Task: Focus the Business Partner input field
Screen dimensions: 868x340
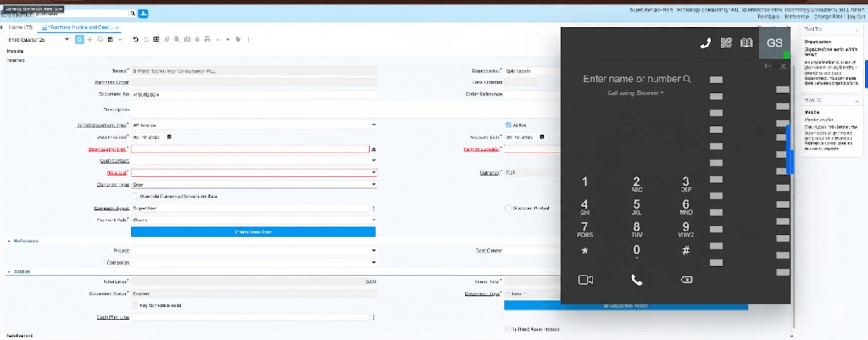Action: coord(250,149)
